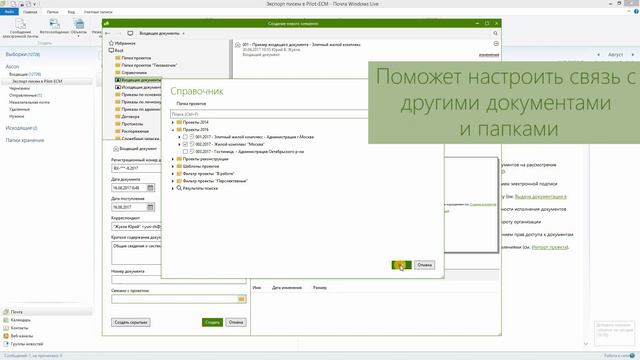Go back with the Pilot window arrow
Screen dimensions: 640x360
click(108, 33)
